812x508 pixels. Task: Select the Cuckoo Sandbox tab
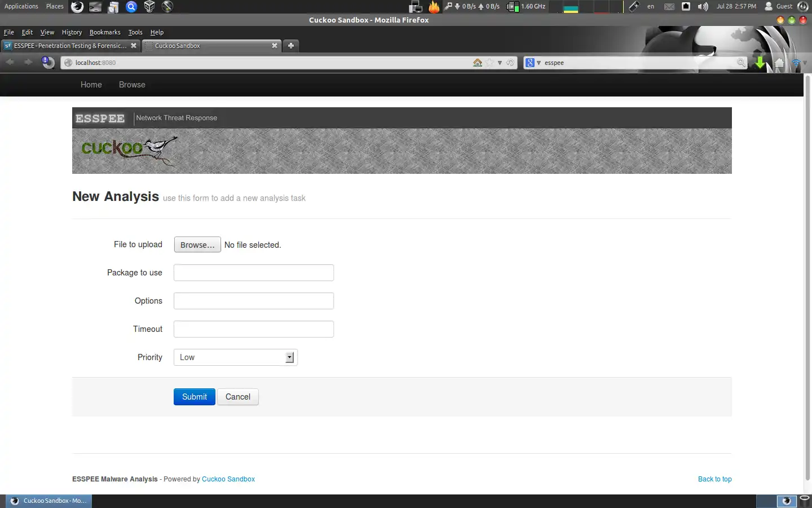(x=211, y=46)
